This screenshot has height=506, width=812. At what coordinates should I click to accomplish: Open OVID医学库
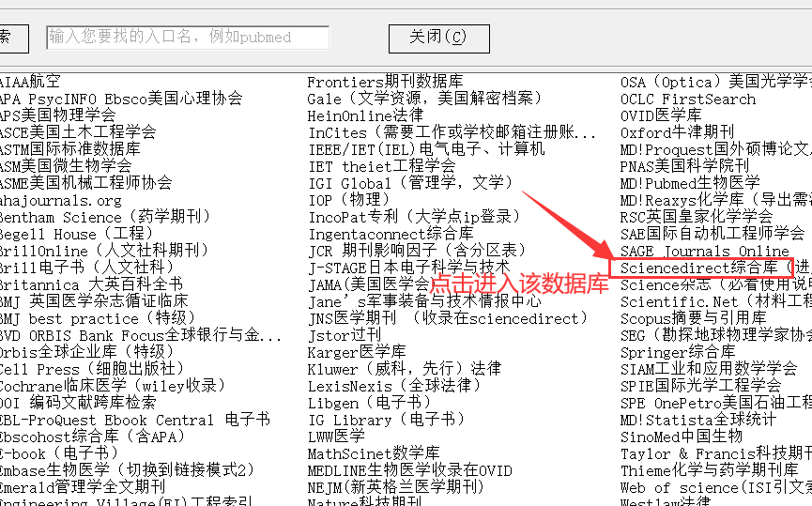point(661,115)
